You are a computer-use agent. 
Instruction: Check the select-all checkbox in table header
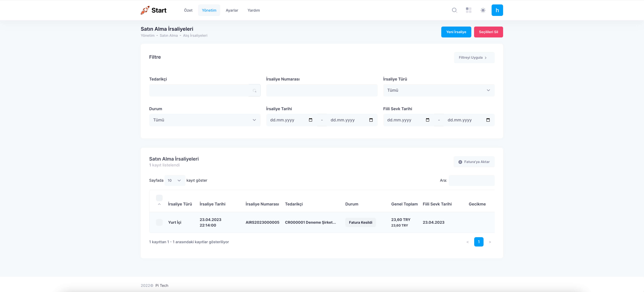point(159,198)
